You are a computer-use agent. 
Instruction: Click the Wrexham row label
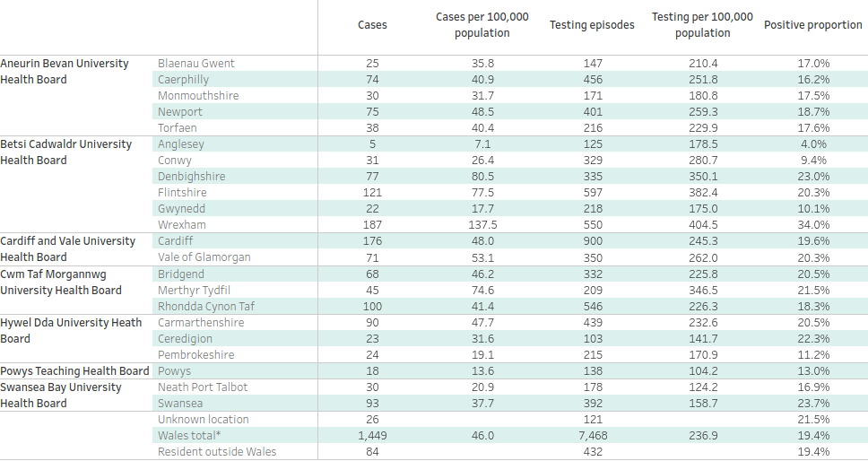click(182, 225)
